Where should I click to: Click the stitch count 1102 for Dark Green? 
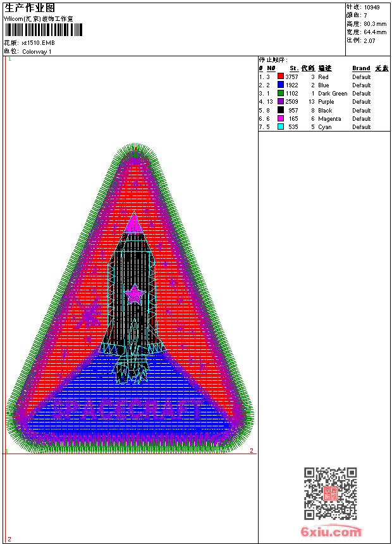pos(291,94)
